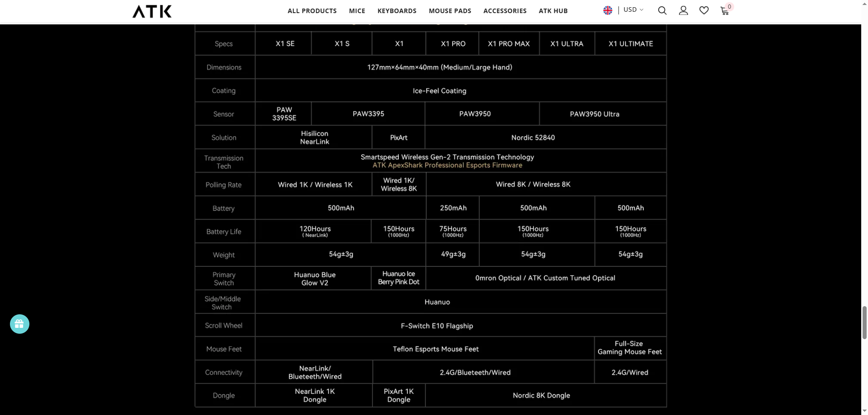Navigate to ATK HUB

(x=553, y=11)
